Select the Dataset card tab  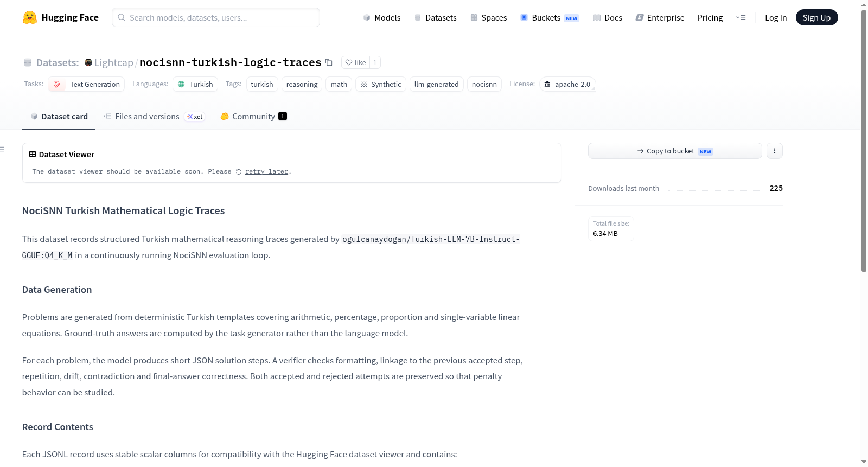pos(59,117)
